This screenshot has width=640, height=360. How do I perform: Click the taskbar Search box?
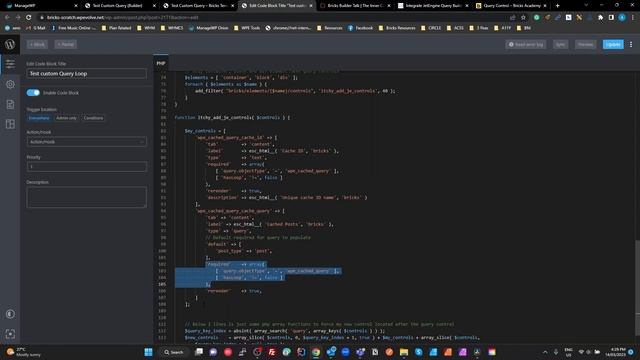tap(174, 352)
